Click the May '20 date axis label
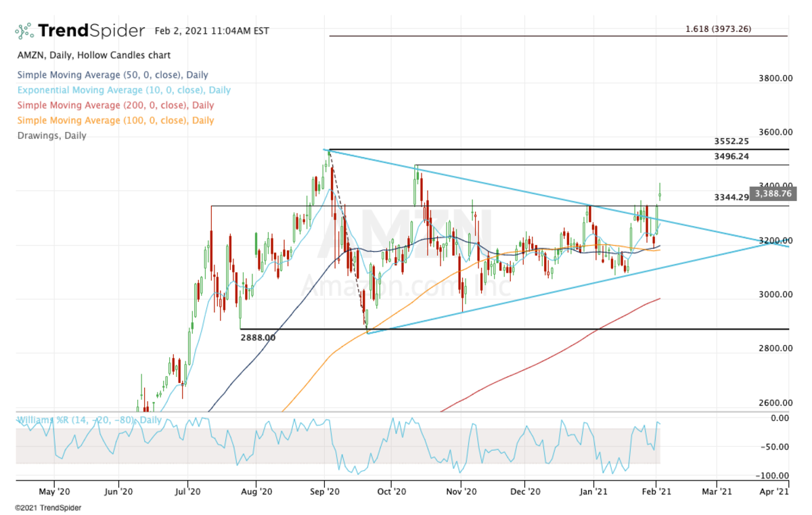 tap(54, 492)
